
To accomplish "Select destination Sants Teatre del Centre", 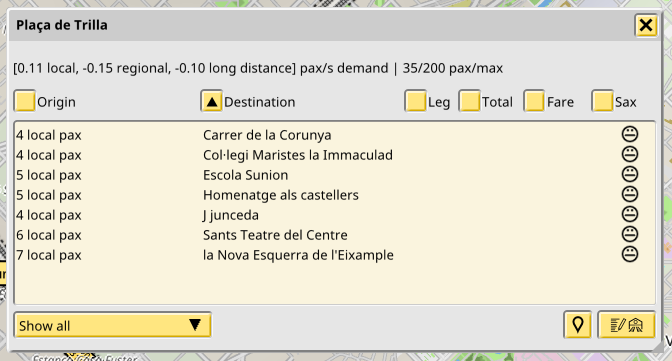I will click(275, 235).
